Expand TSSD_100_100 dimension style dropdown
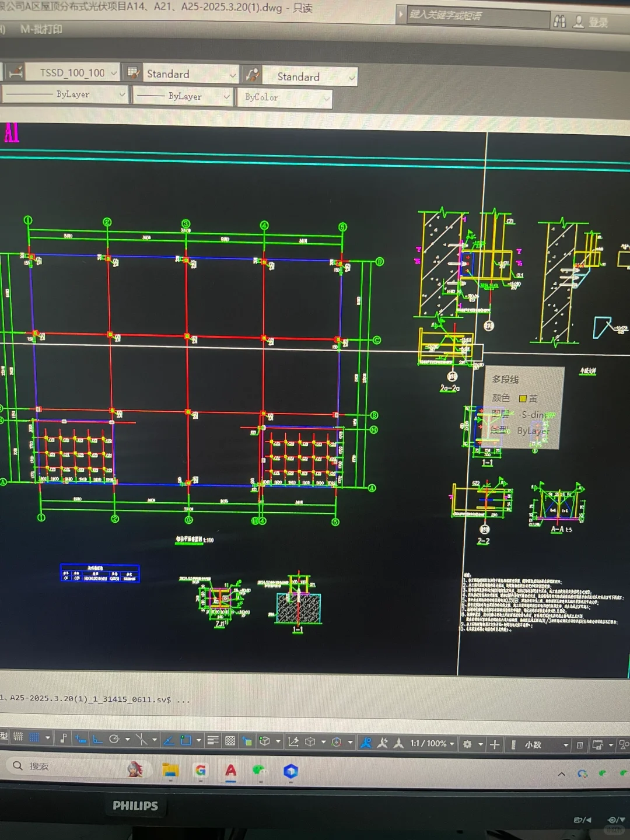The image size is (630, 840). (114, 73)
